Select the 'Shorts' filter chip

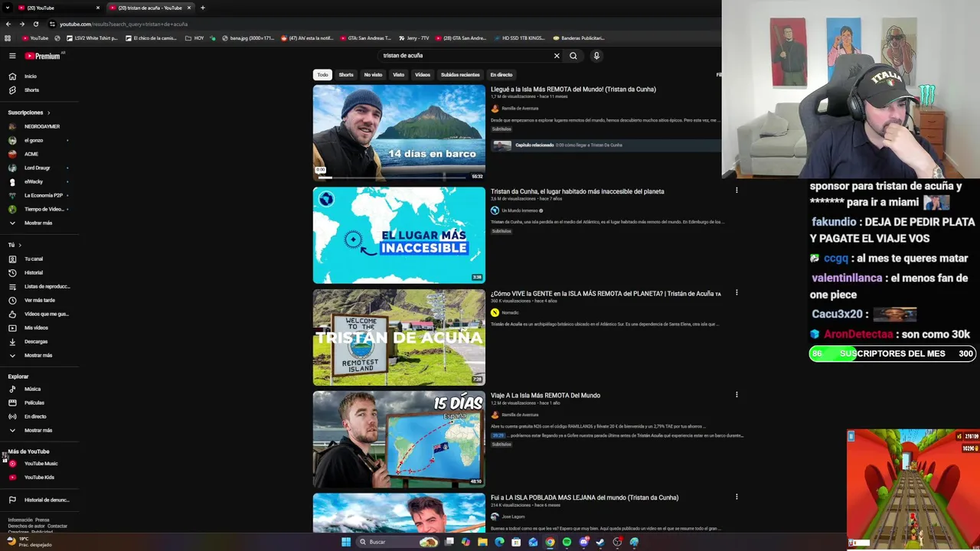point(346,74)
